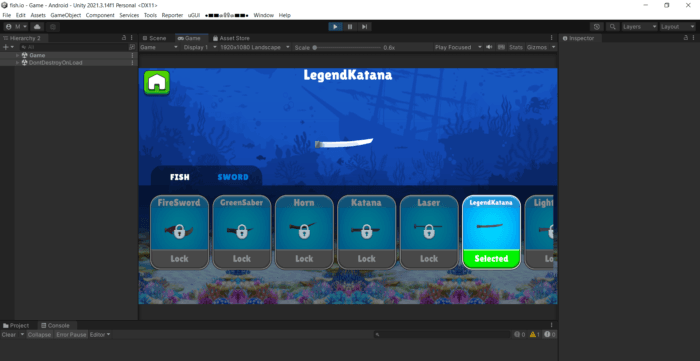
Task: Open the Hierarchy create plus dropdown
Action: [8, 47]
